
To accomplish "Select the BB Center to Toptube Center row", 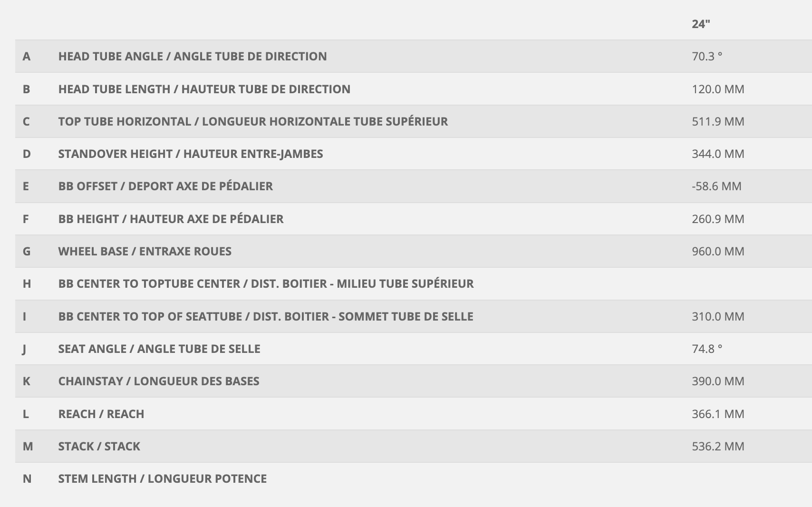I will click(x=266, y=283).
